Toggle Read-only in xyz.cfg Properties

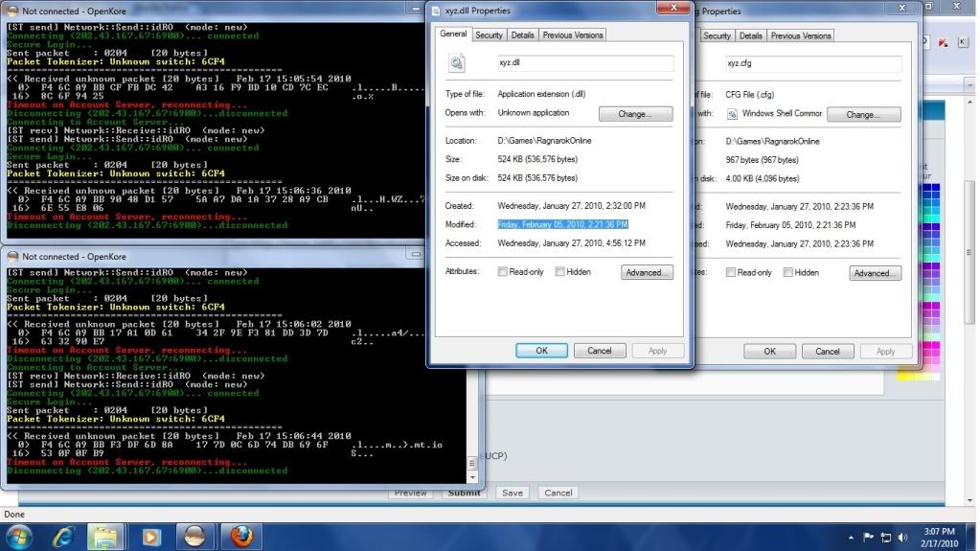tap(730, 272)
